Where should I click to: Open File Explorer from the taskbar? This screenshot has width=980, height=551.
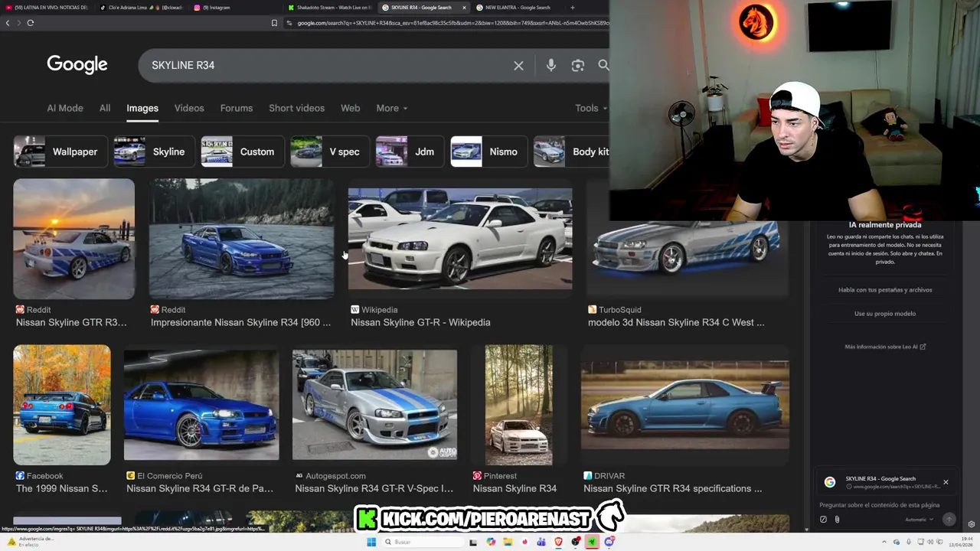pyautogui.click(x=507, y=542)
